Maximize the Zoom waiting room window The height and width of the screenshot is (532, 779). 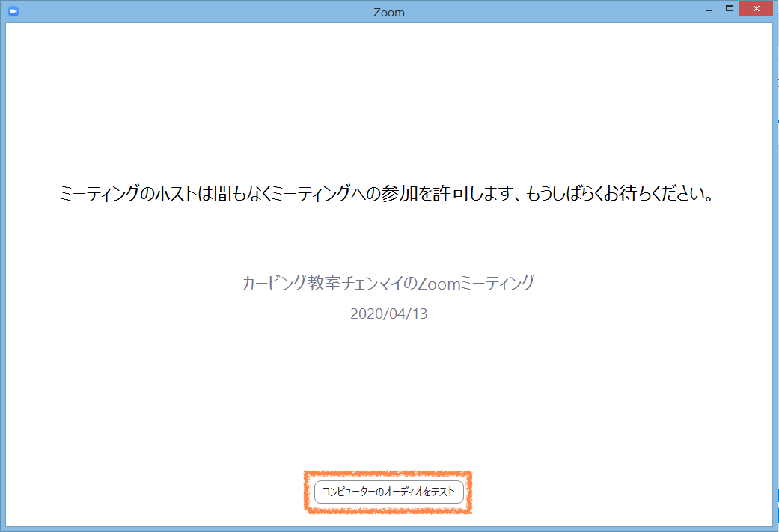click(730, 8)
